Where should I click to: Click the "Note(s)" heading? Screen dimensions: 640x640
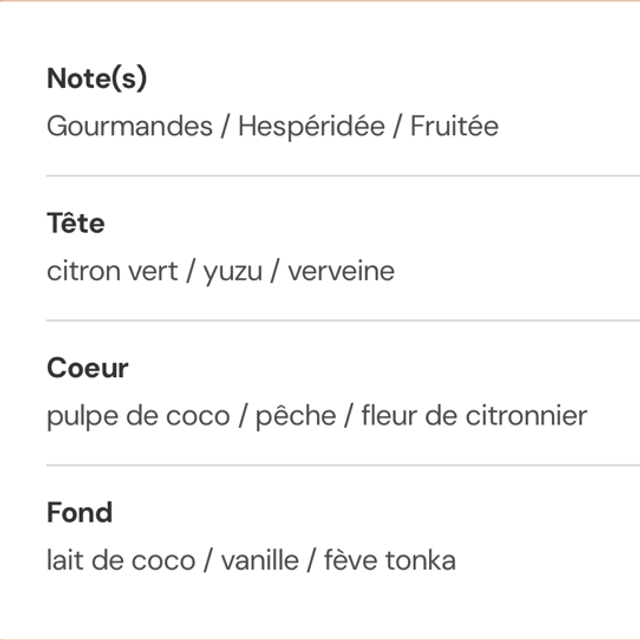coord(97,80)
